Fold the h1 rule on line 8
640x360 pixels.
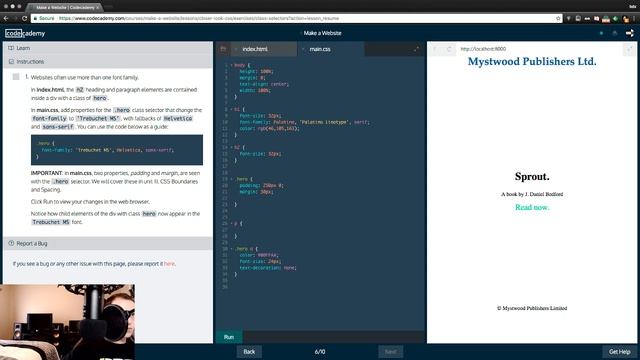coord(231,109)
